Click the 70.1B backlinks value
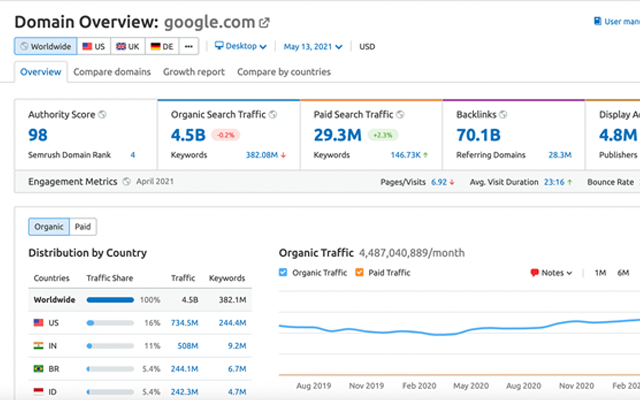640x400 pixels. click(x=478, y=135)
